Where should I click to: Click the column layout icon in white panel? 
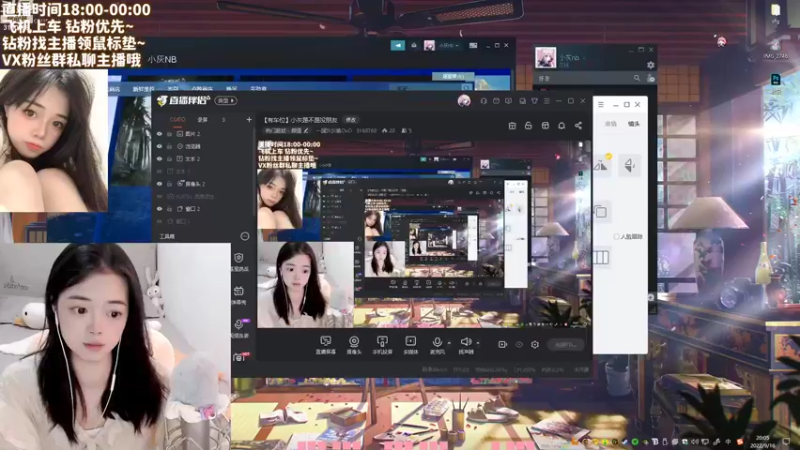pyautogui.click(x=601, y=258)
